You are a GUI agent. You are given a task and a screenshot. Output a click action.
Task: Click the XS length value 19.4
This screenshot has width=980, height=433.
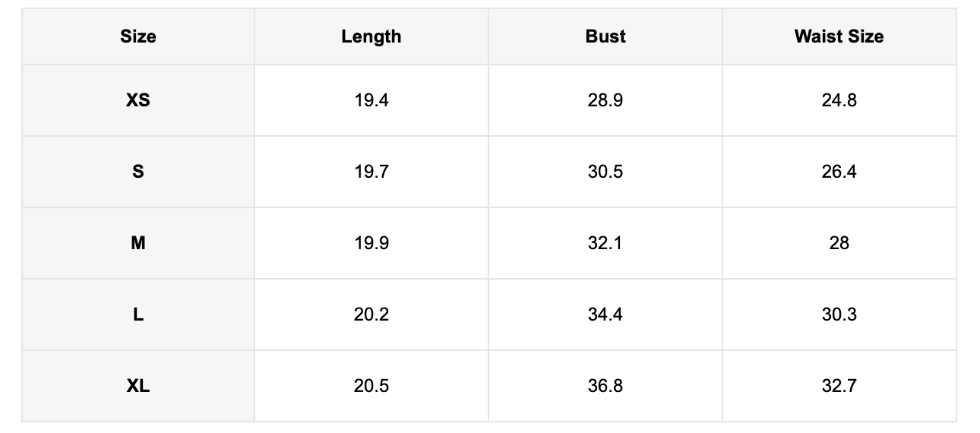click(x=371, y=100)
